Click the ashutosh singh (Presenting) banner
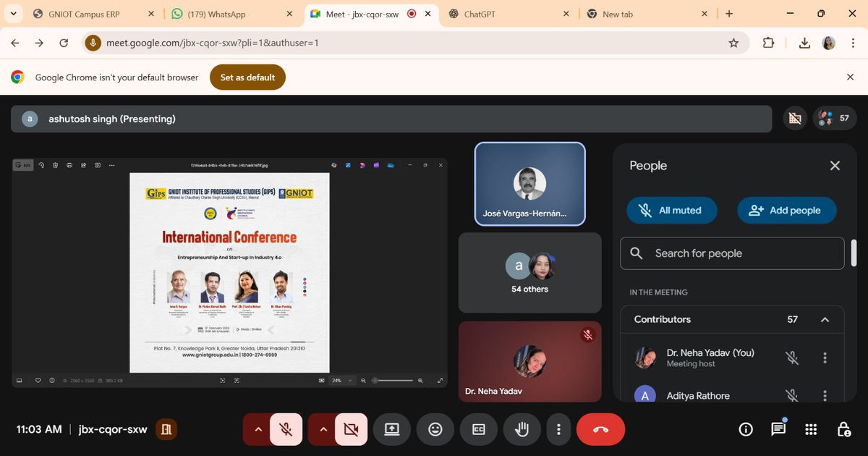Image resolution: width=868 pixels, height=456 pixels. tap(391, 119)
